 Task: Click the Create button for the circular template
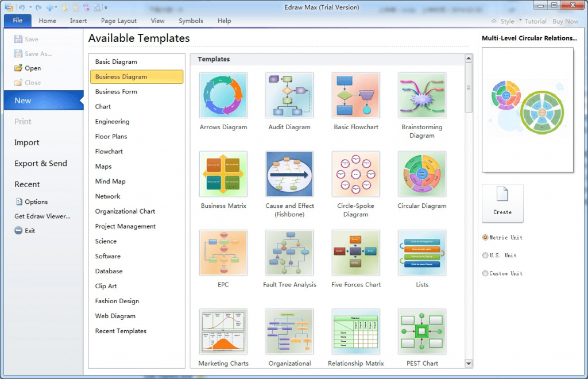point(502,203)
